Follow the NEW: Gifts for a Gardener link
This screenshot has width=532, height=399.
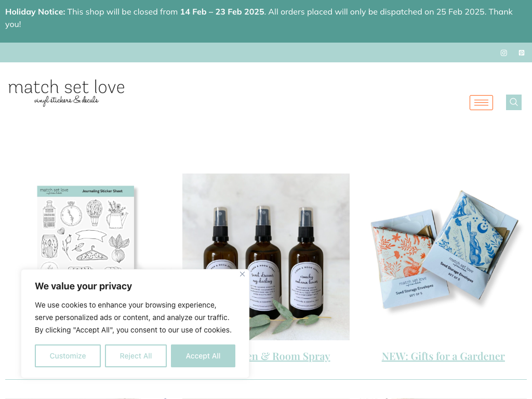[x=443, y=356]
